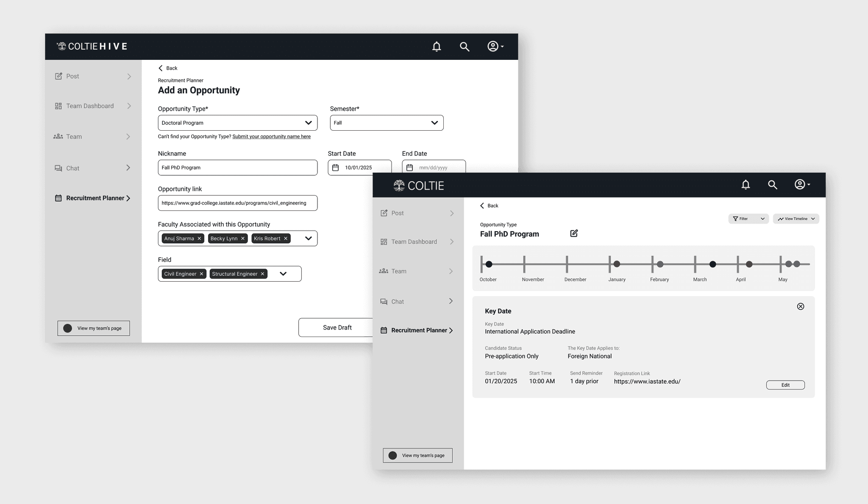
Task: Click Coltie Hive tree logo
Action: tap(62, 46)
